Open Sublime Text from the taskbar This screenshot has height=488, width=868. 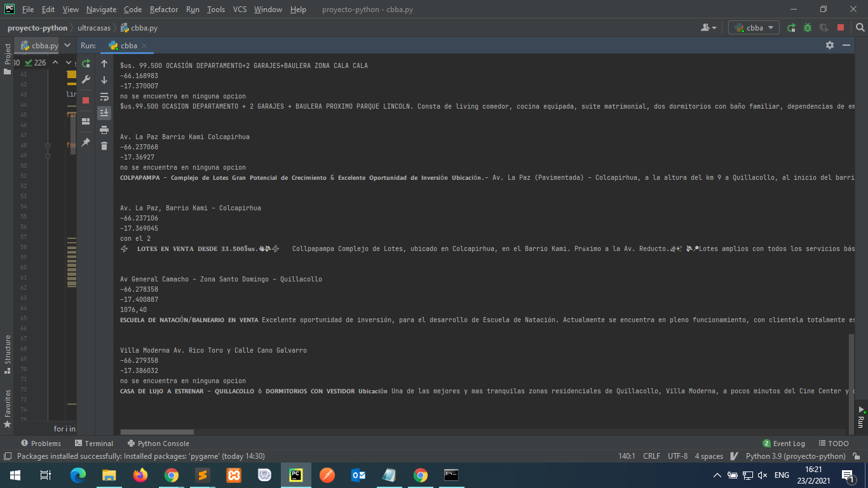(202, 475)
